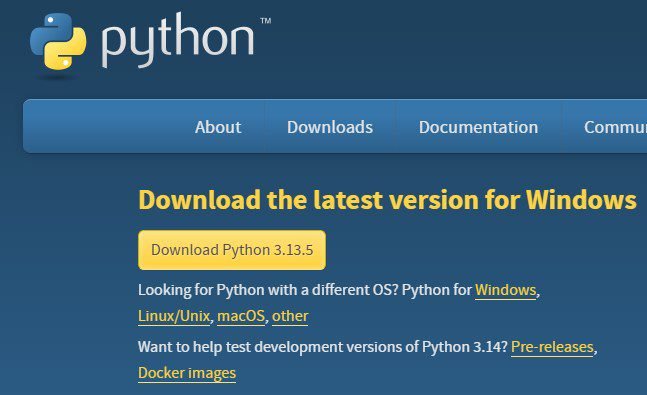Screen dimensions: 647x395
Task: Open the Downloads menu
Action: [330, 127]
